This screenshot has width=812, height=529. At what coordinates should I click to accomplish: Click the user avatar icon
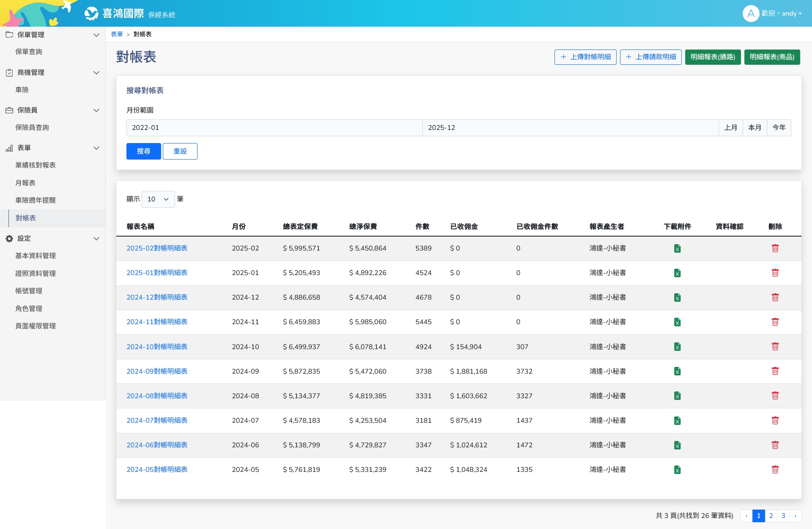point(750,14)
